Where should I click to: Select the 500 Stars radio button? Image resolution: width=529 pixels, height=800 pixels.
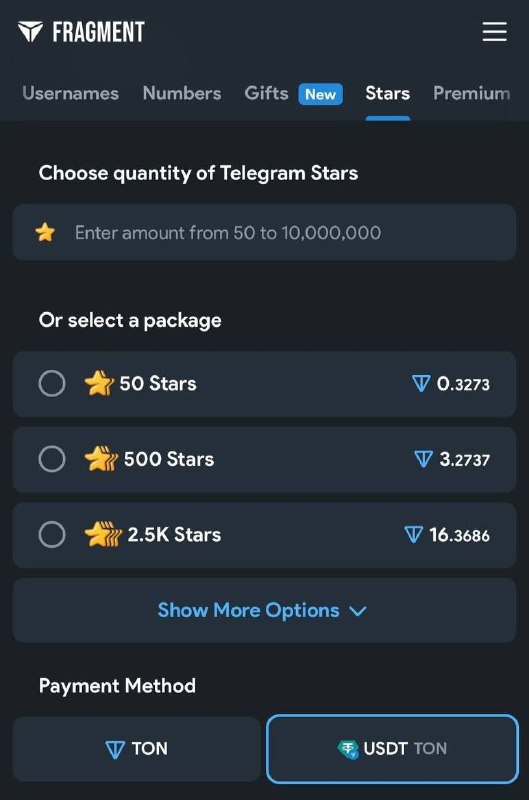point(52,459)
